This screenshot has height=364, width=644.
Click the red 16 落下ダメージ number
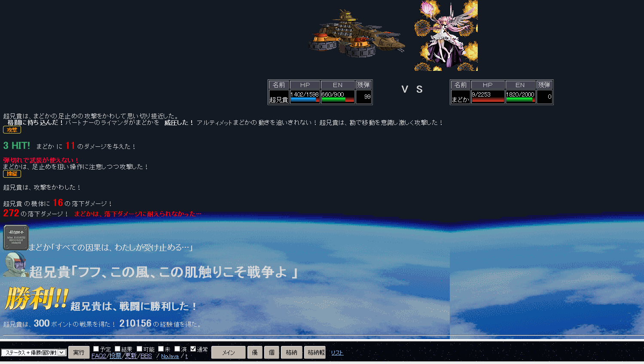point(58,203)
